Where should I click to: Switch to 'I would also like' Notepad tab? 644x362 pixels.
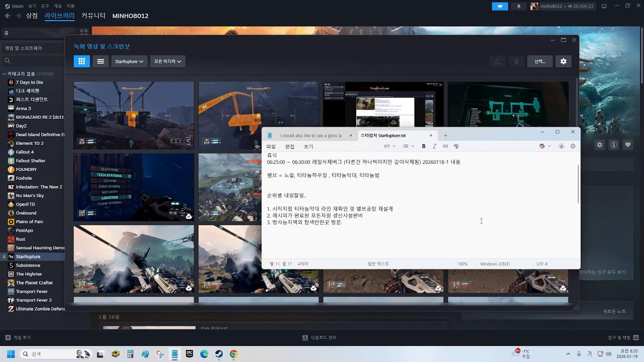tap(310, 136)
